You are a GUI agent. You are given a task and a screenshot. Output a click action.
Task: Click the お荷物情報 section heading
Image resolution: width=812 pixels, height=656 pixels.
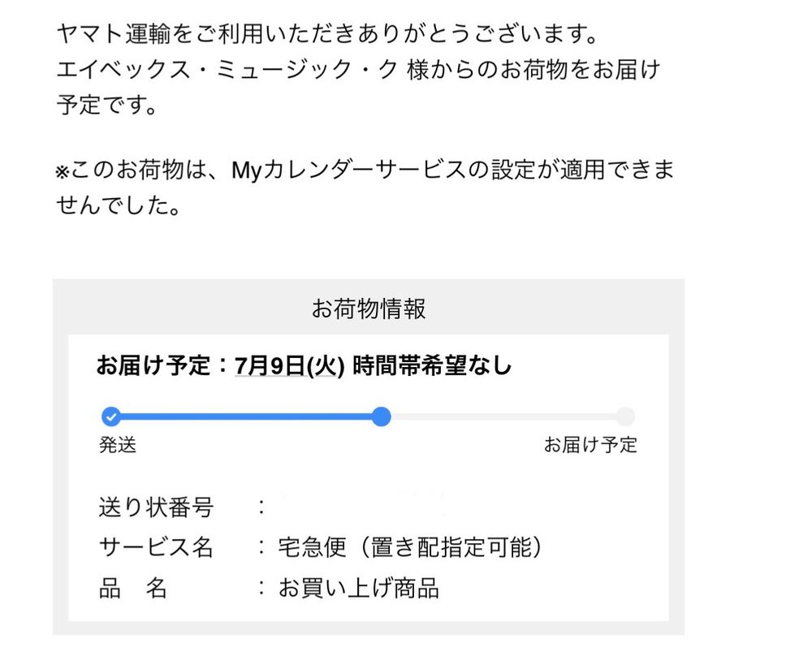pyautogui.click(x=368, y=309)
